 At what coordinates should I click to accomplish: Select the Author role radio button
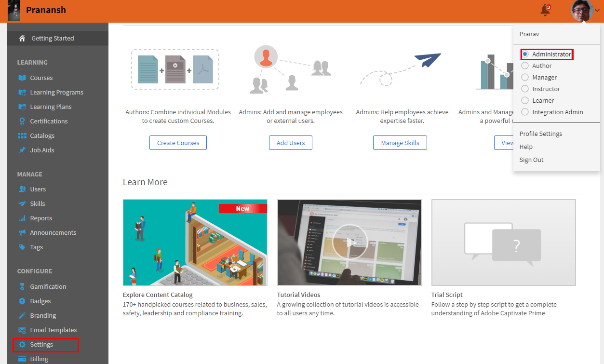525,66
